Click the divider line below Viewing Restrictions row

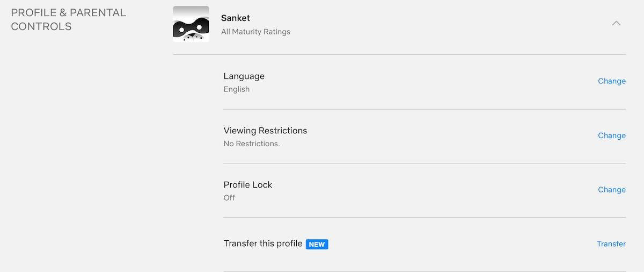[x=424, y=163]
